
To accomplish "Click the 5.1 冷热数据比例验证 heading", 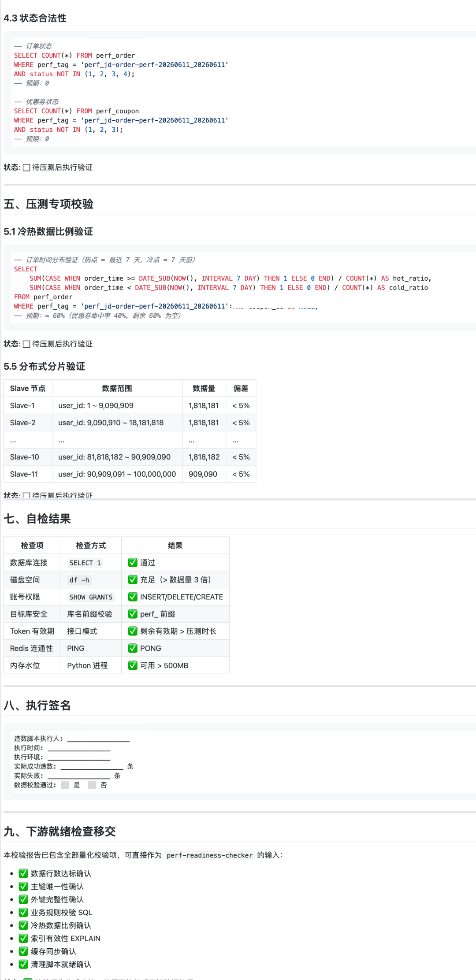I will click(x=48, y=231).
